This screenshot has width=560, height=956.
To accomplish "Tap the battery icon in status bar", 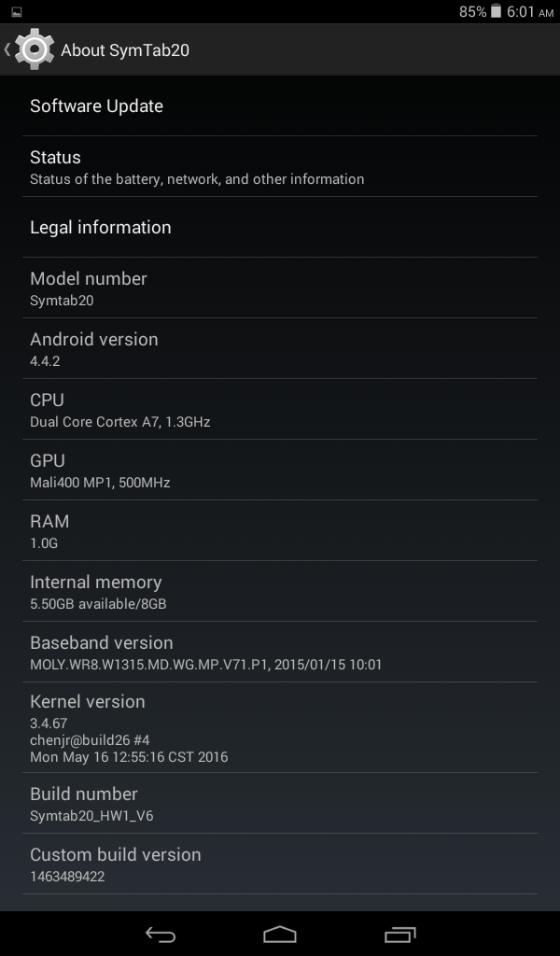I will coord(496,11).
